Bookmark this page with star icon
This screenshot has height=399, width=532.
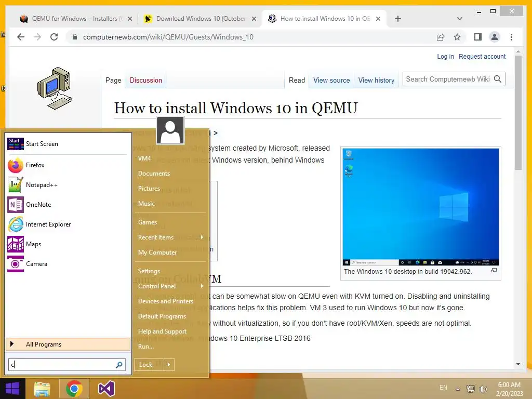coord(457,37)
